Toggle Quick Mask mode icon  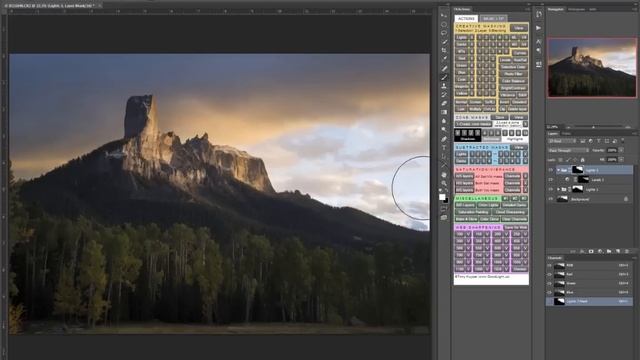pyautogui.click(x=444, y=209)
